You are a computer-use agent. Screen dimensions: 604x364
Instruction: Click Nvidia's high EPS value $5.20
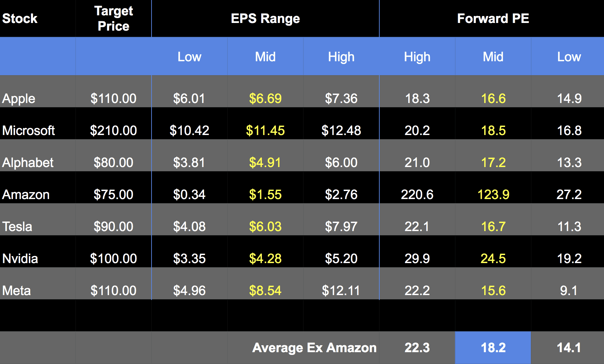pyautogui.click(x=341, y=259)
